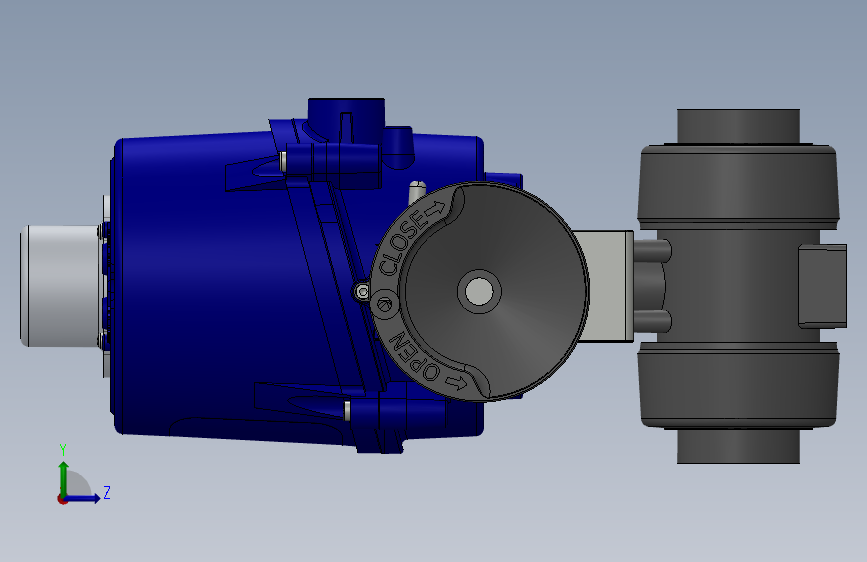Select the rectangular boss on valve right side
This screenshot has height=562, width=867.
(x=823, y=286)
